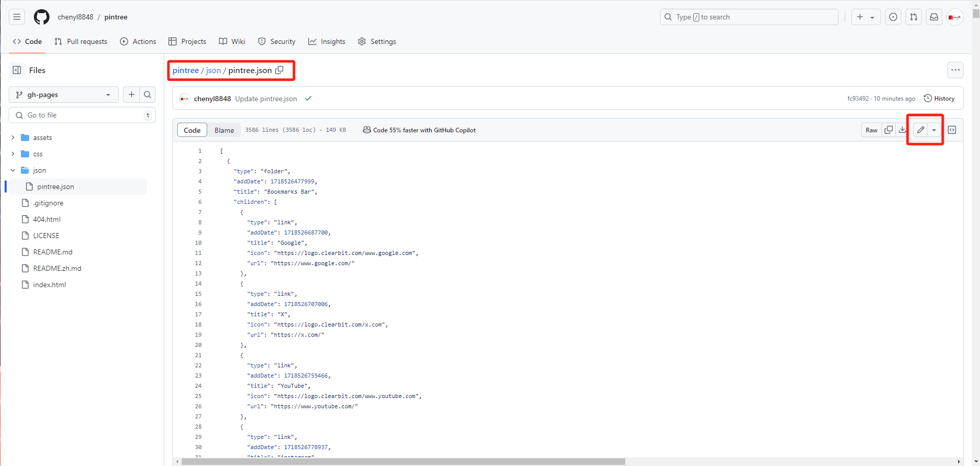Viewport: 980px width, 466px height.
Task: Open the gh-pages branch dropdown
Action: [x=63, y=95]
